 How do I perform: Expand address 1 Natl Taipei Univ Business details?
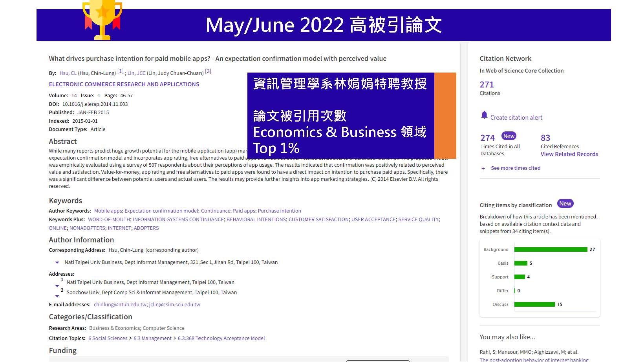57,286
